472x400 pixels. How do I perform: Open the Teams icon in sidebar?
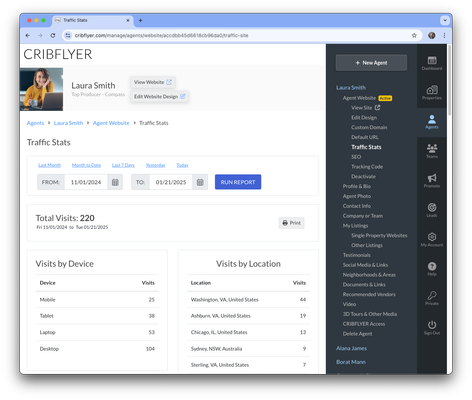pos(432,151)
